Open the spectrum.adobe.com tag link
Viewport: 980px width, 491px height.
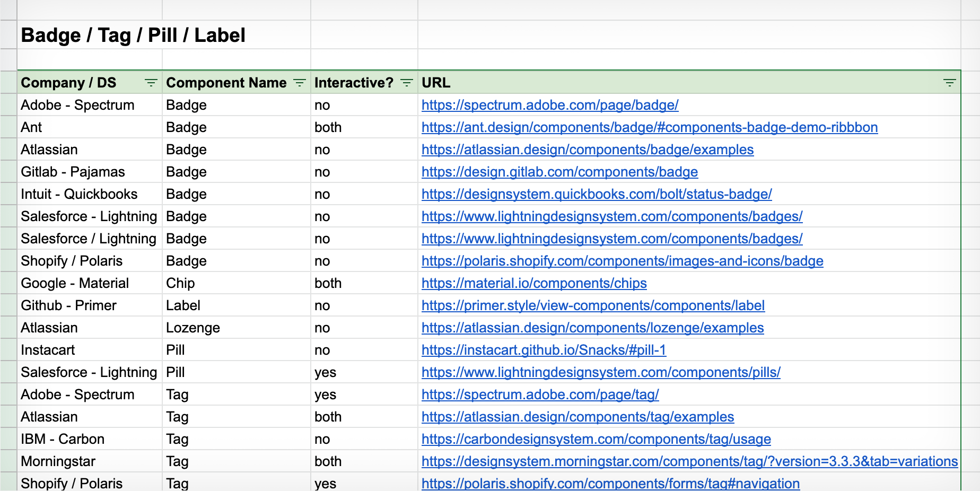click(x=540, y=394)
